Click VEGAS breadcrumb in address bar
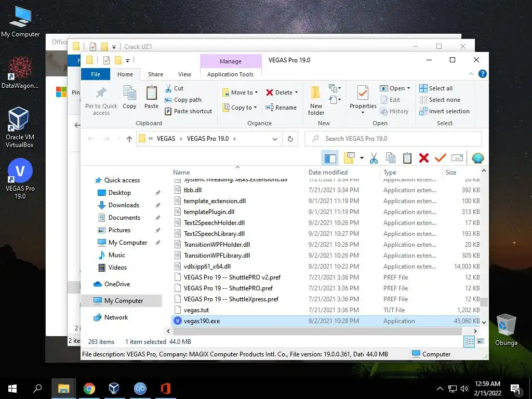The width and height of the screenshot is (532, 399). (166, 139)
